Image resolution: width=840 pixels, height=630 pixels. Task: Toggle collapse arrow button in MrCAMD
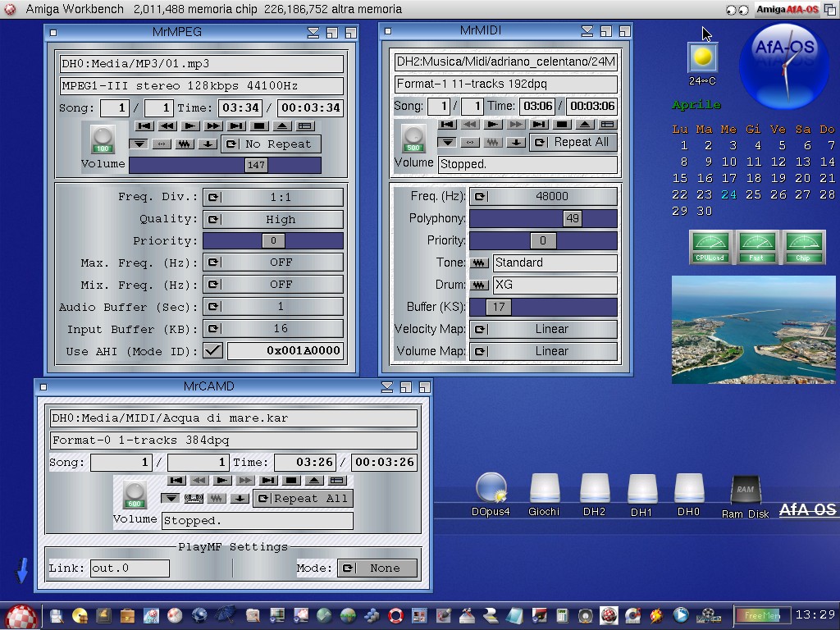170,498
